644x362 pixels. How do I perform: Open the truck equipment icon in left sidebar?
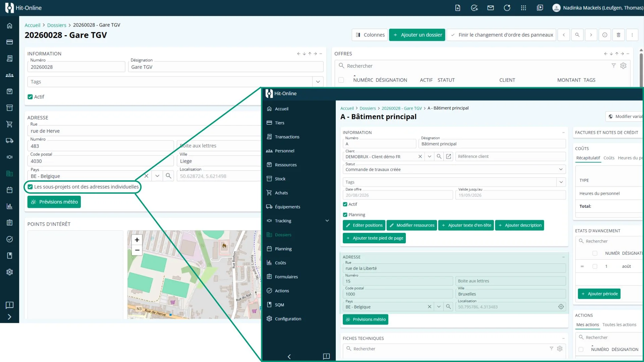(9, 140)
